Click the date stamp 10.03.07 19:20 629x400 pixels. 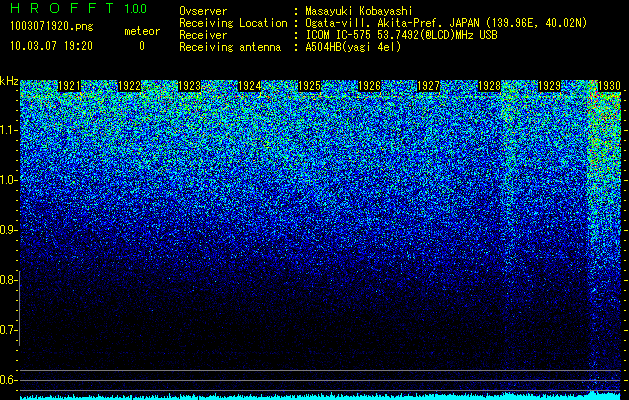coord(51,45)
